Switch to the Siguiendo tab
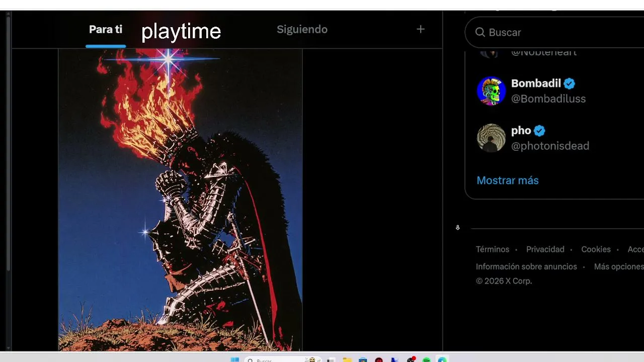 point(302,29)
